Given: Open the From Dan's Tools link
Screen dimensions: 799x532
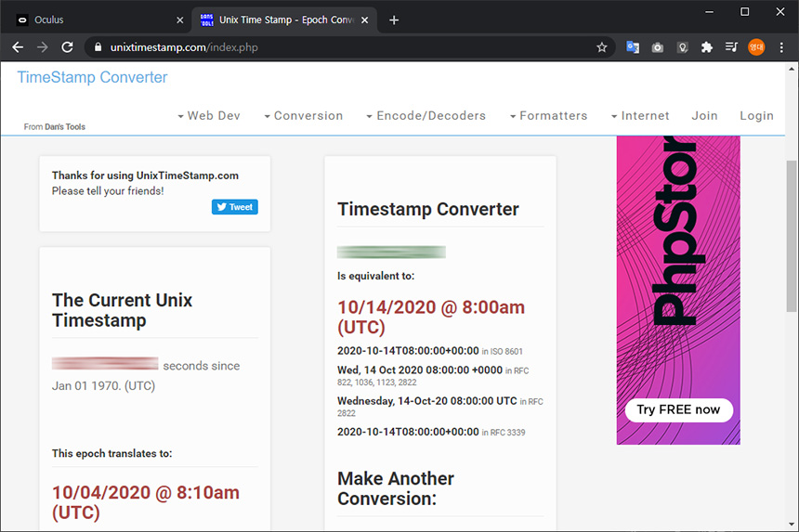Looking at the screenshot, I should pyautogui.click(x=55, y=127).
